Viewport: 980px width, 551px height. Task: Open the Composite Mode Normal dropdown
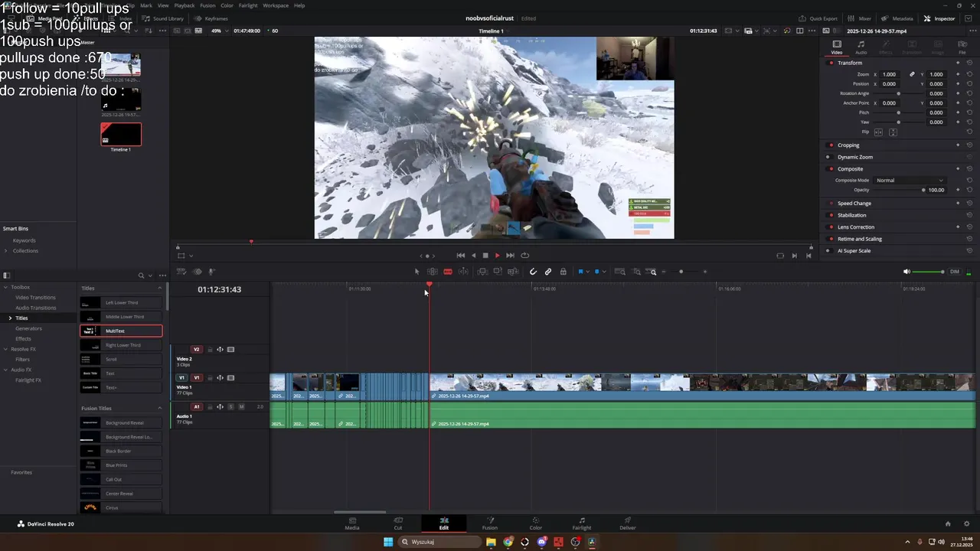tap(910, 181)
